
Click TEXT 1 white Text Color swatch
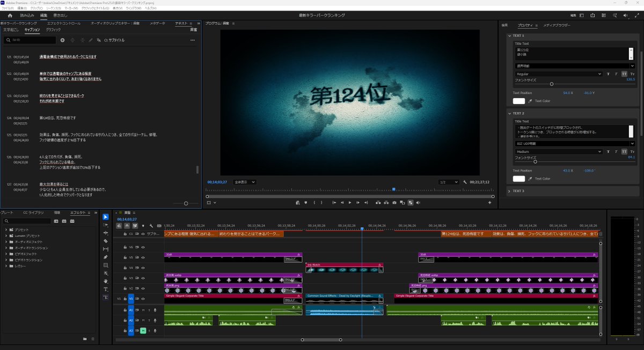pyautogui.click(x=519, y=101)
